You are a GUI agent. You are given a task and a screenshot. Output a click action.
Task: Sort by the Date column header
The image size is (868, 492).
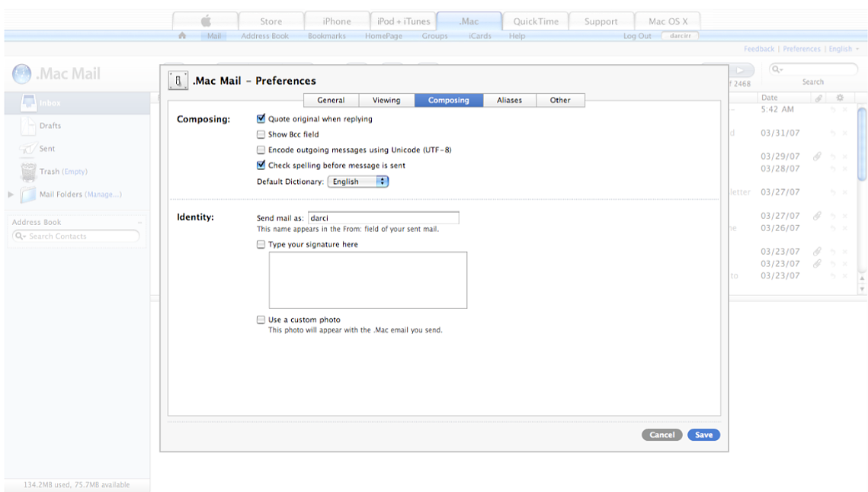[x=770, y=98]
